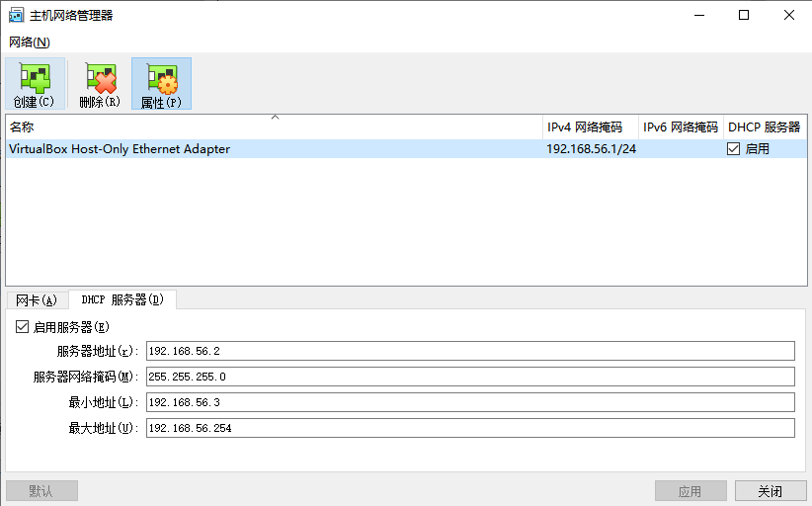Image resolution: width=812 pixels, height=506 pixels.
Task: Uncheck 启用服务器(E) checkbox
Action: coord(22,327)
